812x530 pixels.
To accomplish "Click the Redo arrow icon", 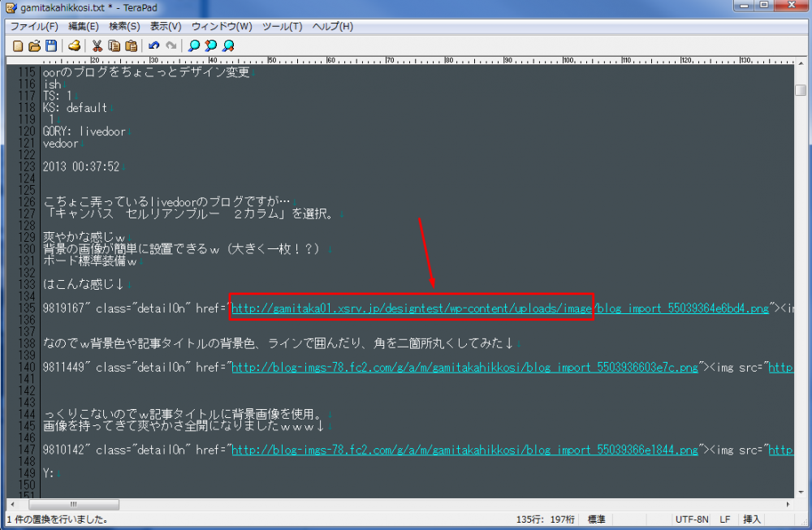I will (171, 46).
